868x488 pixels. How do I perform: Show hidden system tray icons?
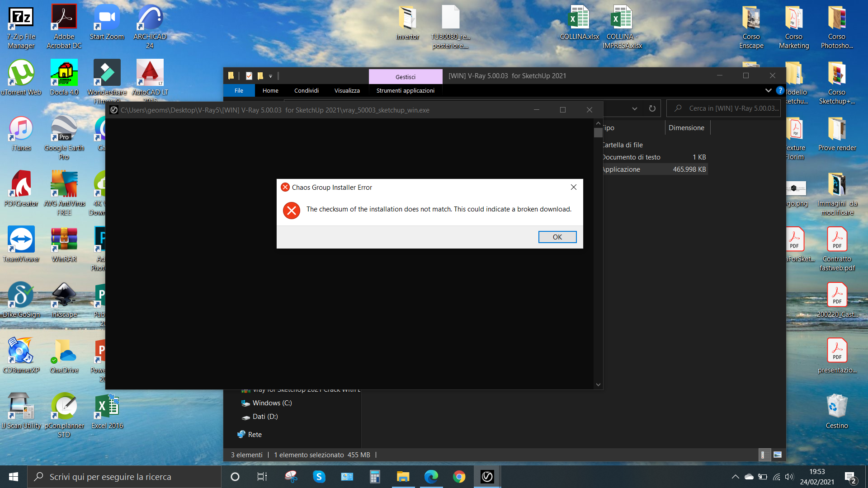pos(735,477)
